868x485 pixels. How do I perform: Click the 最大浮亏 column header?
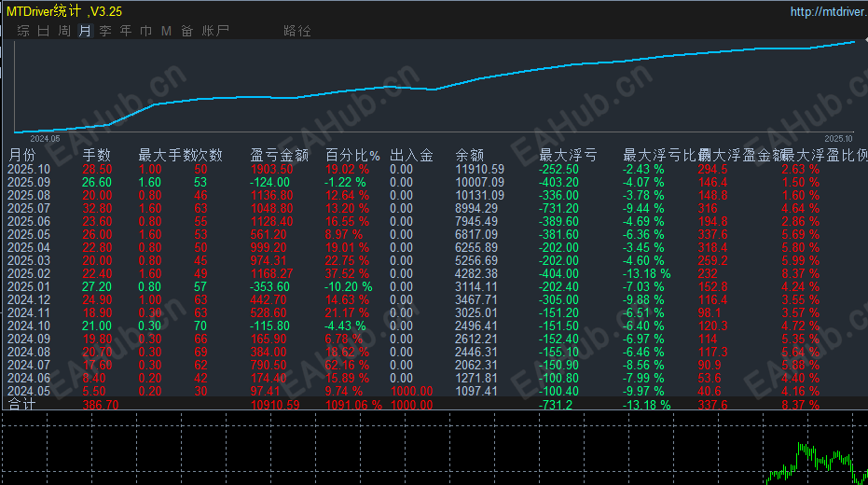tap(568, 155)
